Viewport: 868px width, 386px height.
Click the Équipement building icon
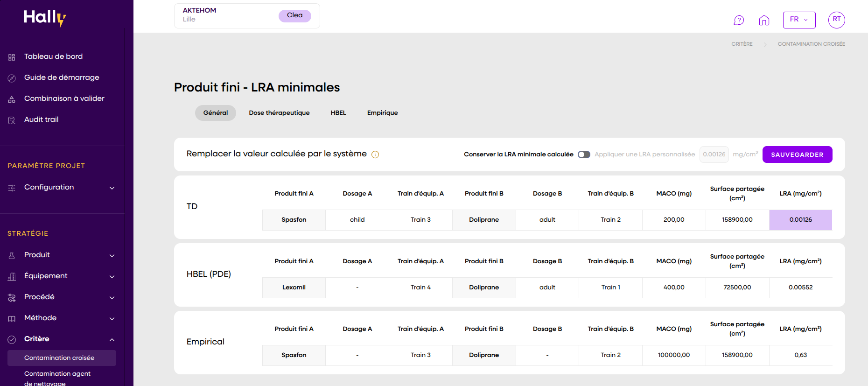click(x=12, y=276)
